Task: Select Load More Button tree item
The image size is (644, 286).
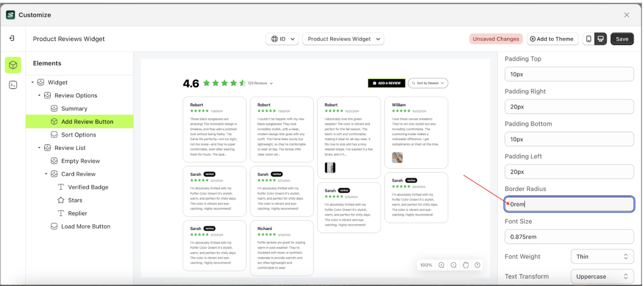Action: coord(86,226)
